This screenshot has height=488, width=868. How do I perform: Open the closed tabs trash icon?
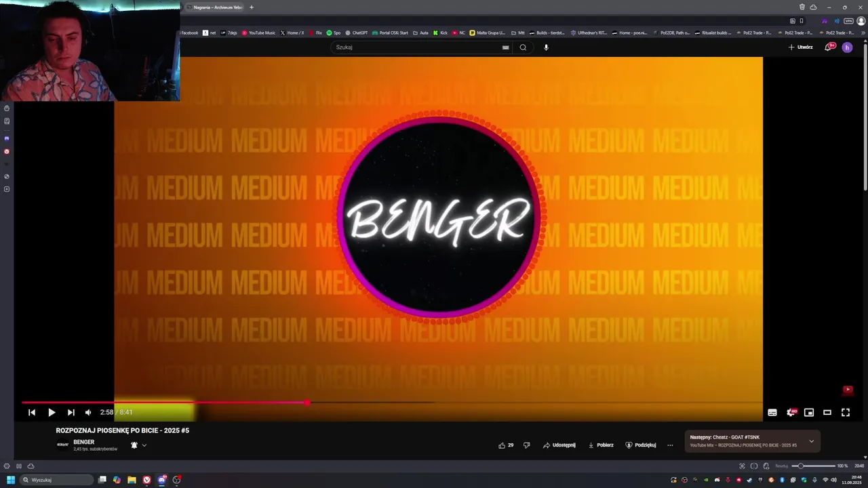(x=802, y=7)
